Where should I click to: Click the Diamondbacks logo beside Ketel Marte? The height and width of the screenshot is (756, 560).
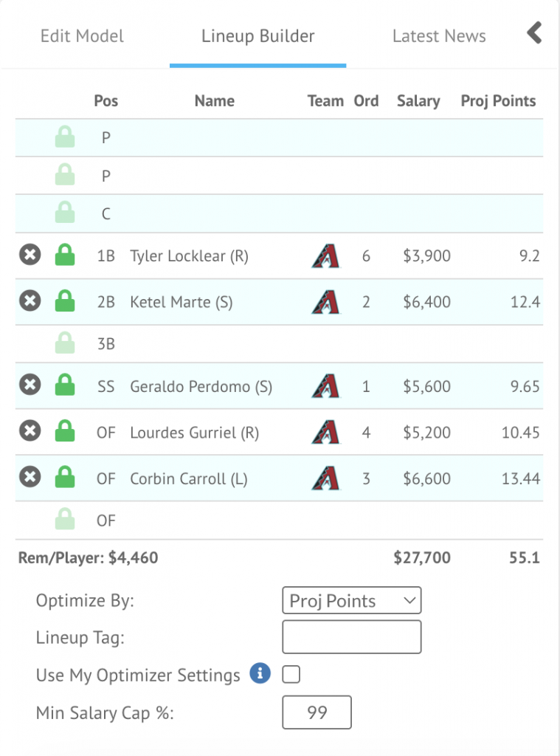(325, 302)
